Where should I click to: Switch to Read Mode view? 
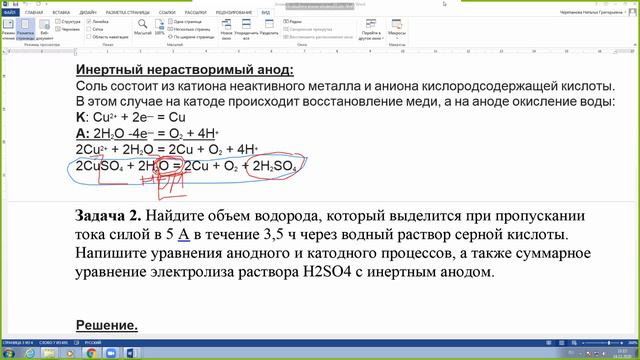tap(8, 29)
